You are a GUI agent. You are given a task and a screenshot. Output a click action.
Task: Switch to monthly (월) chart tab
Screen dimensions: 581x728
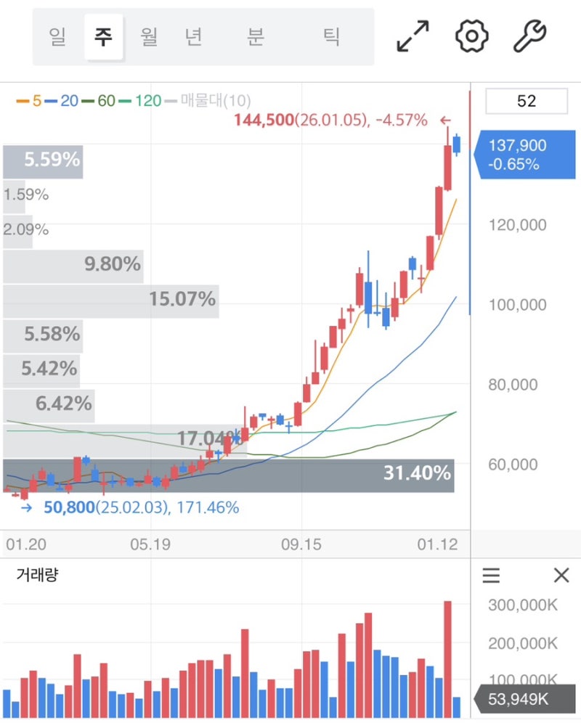click(149, 36)
